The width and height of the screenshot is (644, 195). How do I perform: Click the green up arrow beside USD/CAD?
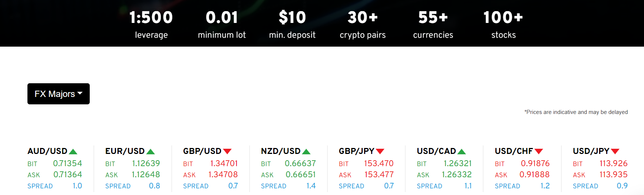click(x=462, y=151)
